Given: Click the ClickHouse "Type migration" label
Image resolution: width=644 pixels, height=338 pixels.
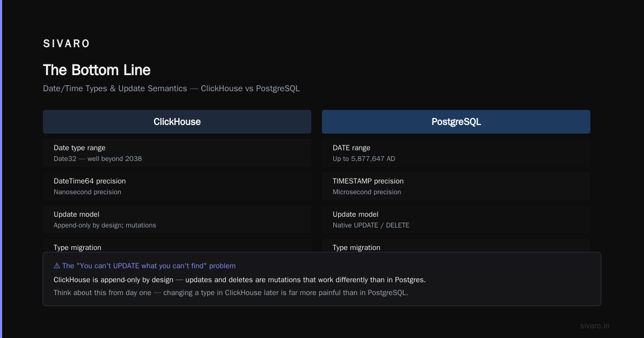Looking at the screenshot, I should point(77,247).
